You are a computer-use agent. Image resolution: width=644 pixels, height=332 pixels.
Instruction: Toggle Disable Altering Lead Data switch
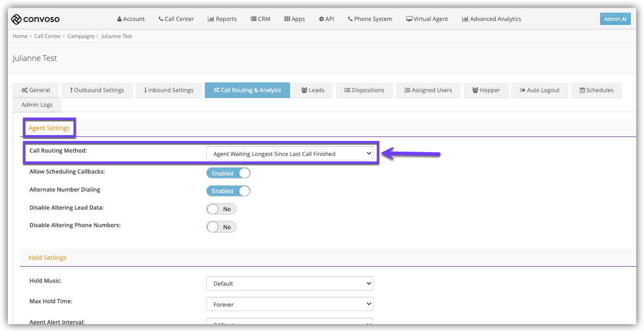pos(221,209)
